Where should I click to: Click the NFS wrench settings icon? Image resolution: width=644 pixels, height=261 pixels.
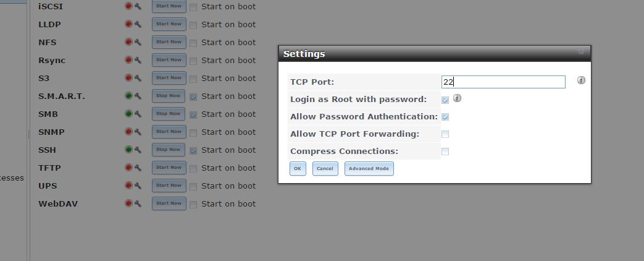[x=138, y=42]
